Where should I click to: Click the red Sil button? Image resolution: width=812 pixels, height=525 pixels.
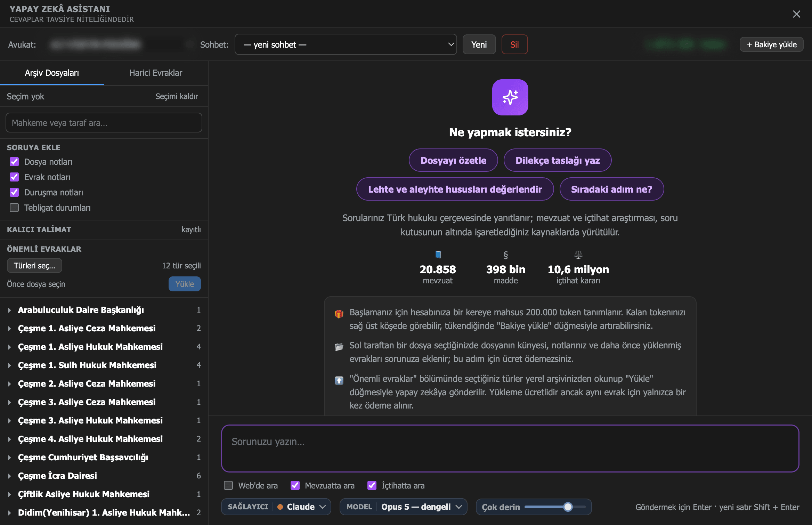(514, 45)
